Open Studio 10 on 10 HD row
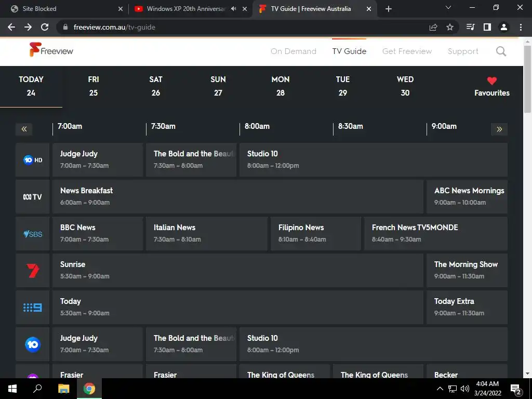Screen dimensions: 532x399 click(374, 160)
